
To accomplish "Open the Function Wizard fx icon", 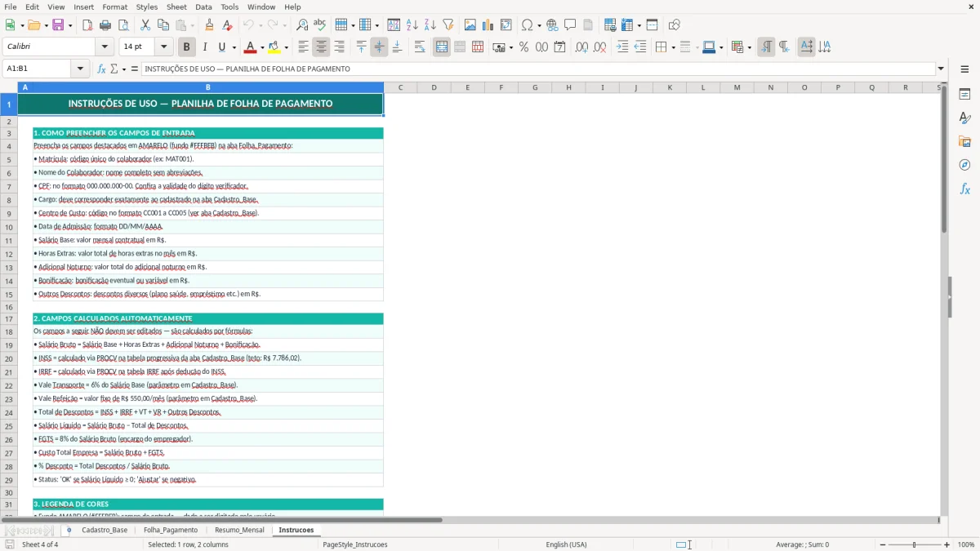I will [101, 69].
